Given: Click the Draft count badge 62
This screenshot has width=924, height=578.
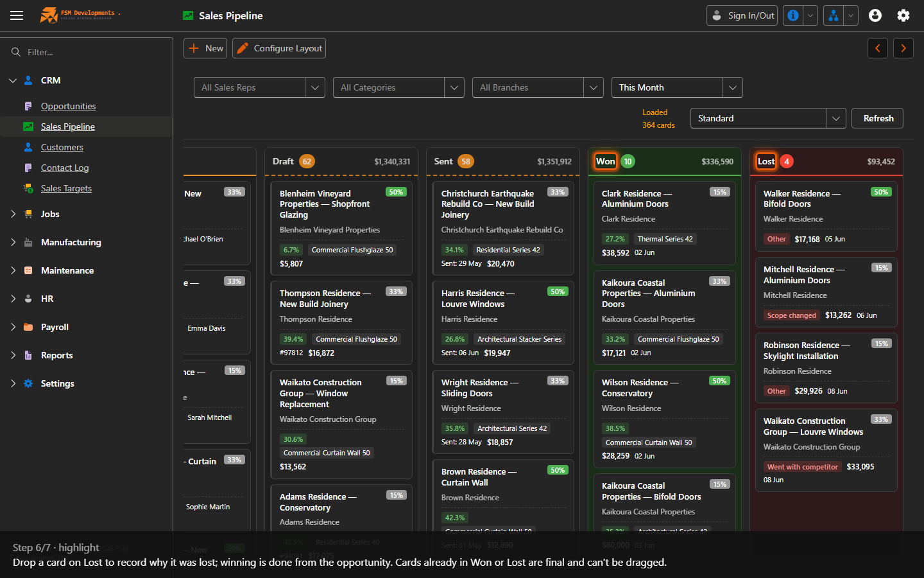Looking at the screenshot, I should [x=307, y=161].
